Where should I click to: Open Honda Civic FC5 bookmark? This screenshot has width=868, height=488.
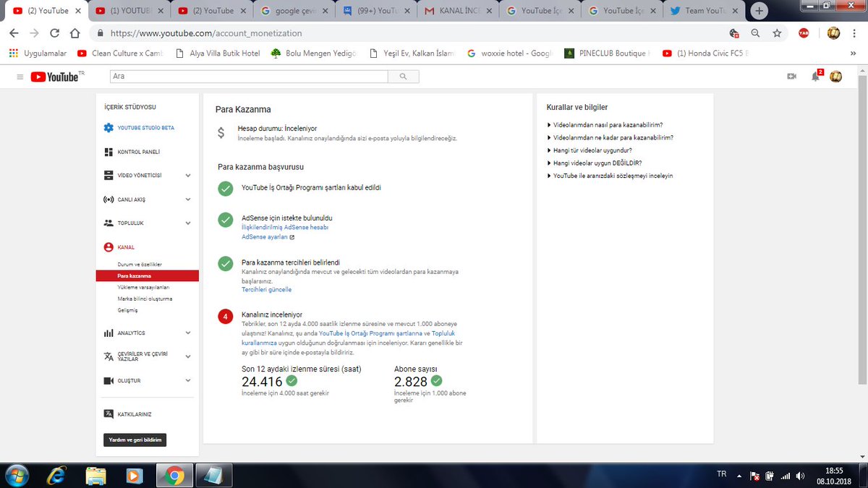pyautogui.click(x=704, y=53)
